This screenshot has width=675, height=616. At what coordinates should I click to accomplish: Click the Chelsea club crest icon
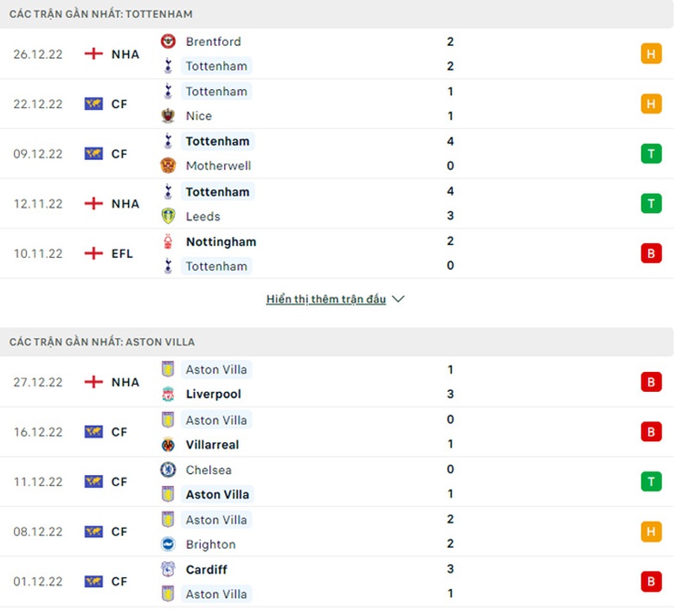[x=168, y=470]
